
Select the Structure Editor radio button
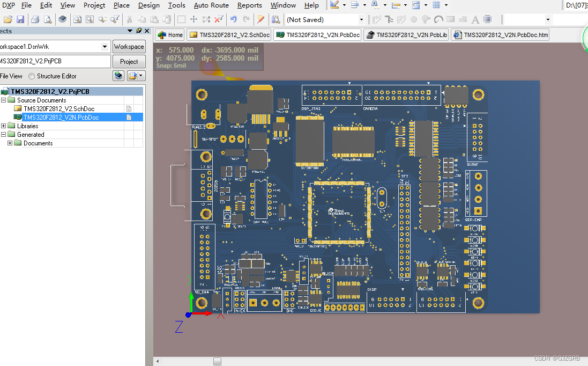tap(32, 76)
